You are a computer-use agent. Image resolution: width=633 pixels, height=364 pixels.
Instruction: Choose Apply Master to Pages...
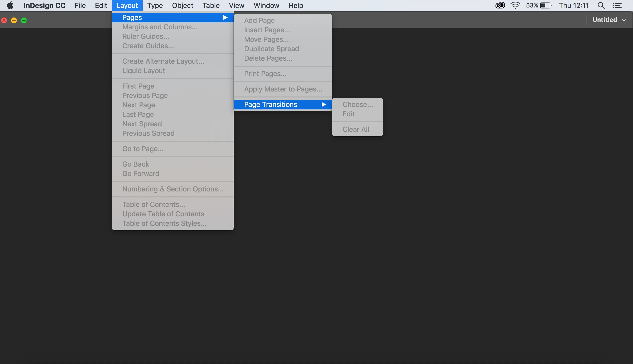click(283, 89)
